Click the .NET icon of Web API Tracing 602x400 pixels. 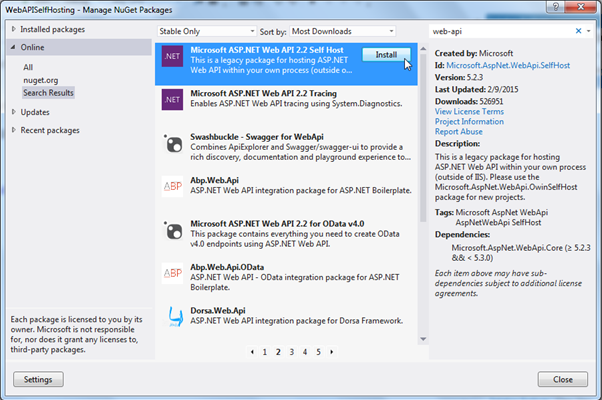pos(172,99)
